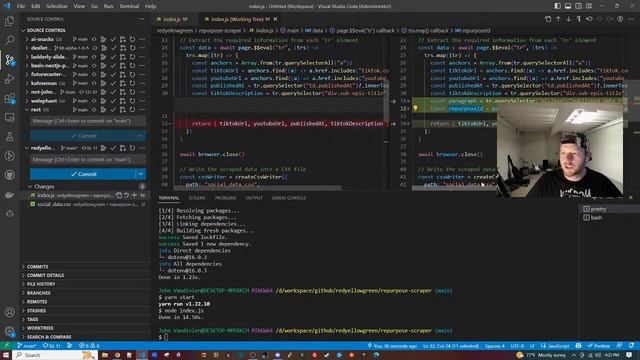Screen dimensions: 640x360
Task: Open the Testing flask icon view
Action: click(9, 137)
